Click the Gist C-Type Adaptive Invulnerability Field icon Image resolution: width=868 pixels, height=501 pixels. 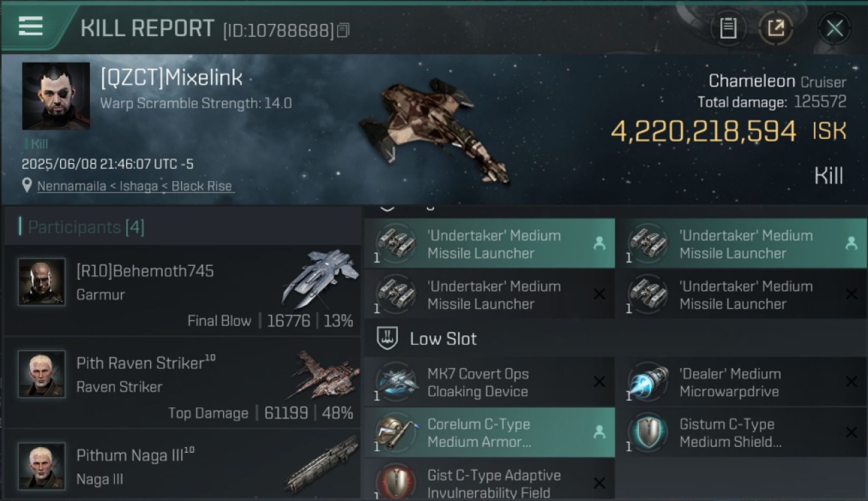[396, 482]
